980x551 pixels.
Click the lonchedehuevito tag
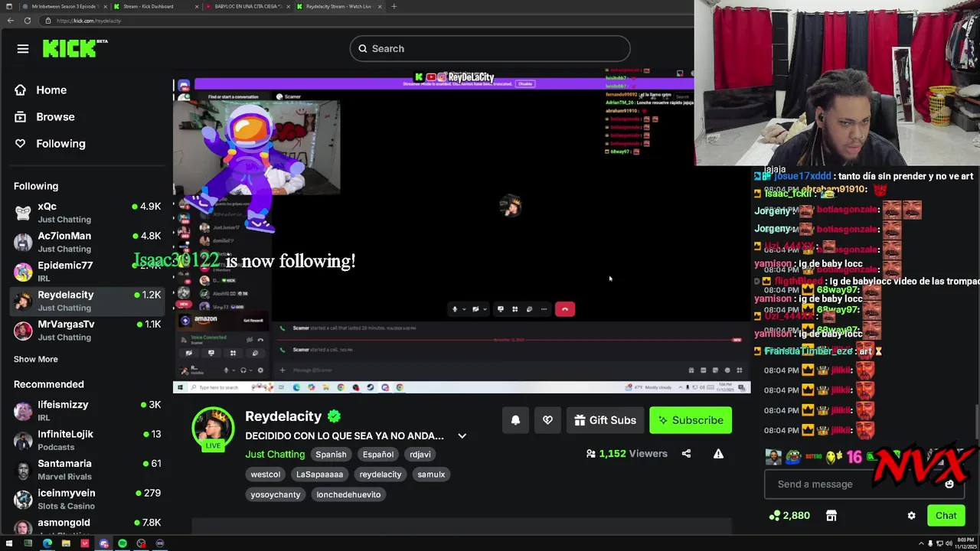pyautogui.click(x=348, y=494)
